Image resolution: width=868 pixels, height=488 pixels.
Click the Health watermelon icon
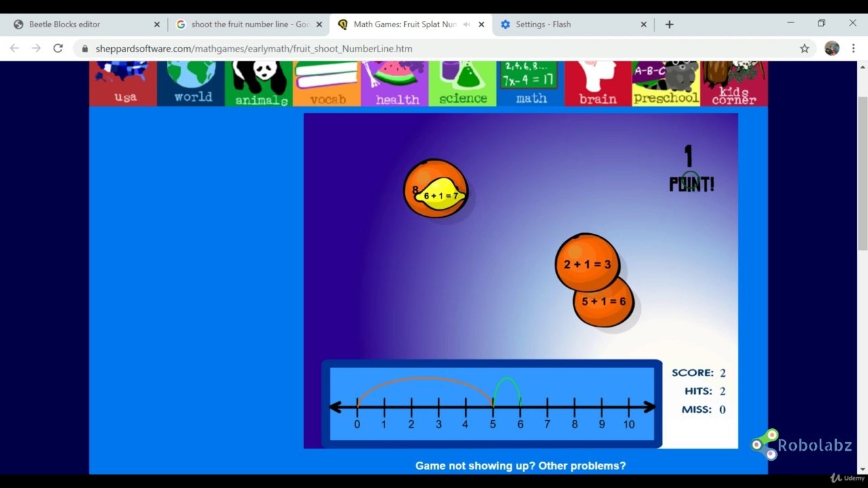pos(395,83)
